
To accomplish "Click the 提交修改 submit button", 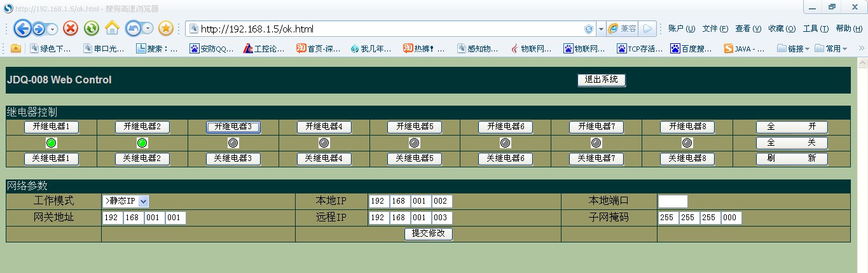I will (429, 234).
